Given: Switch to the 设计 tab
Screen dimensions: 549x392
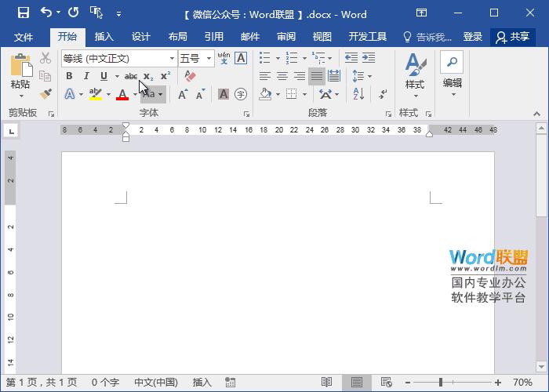Looking at the screenshot, I should [x=140, y=37].
